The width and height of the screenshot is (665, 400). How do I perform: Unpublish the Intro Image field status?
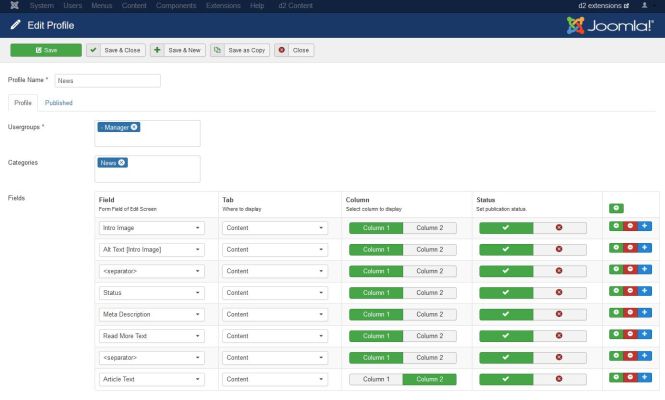(559, 228)
